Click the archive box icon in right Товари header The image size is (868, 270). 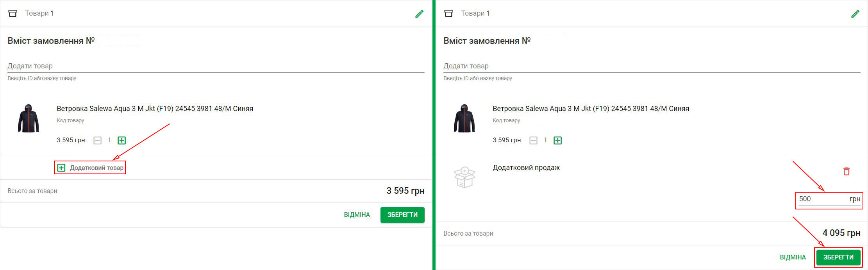449,13
